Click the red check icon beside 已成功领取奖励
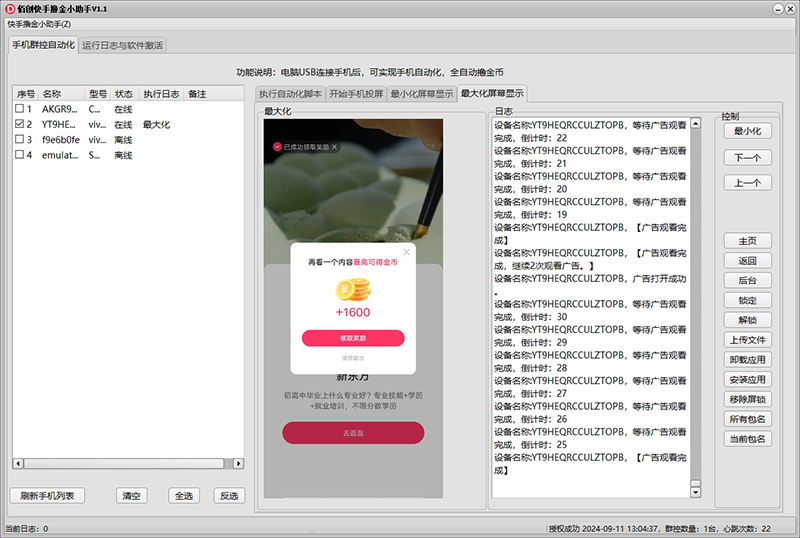 [277, 146]
